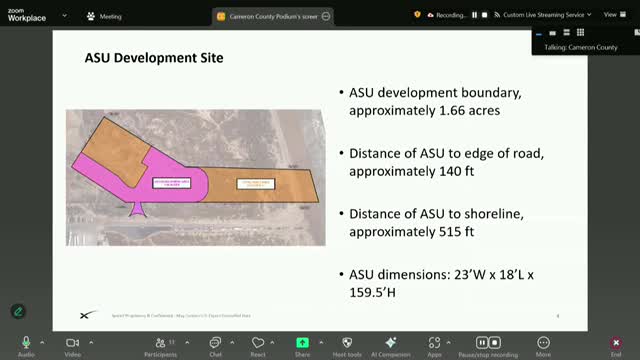Expand share options caret
This screenshot has width=640, height=360.
click(x=321, y=342)
